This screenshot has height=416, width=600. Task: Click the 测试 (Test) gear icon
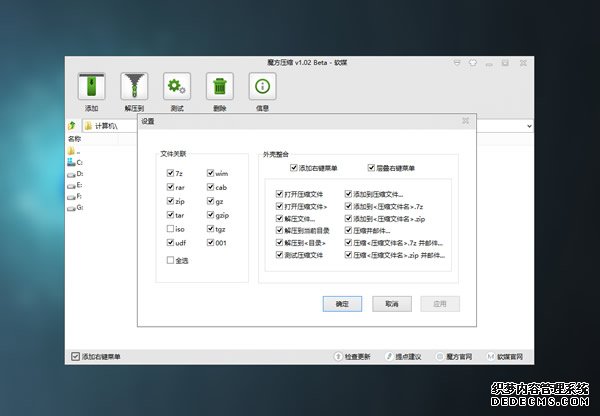click(177, 86)
